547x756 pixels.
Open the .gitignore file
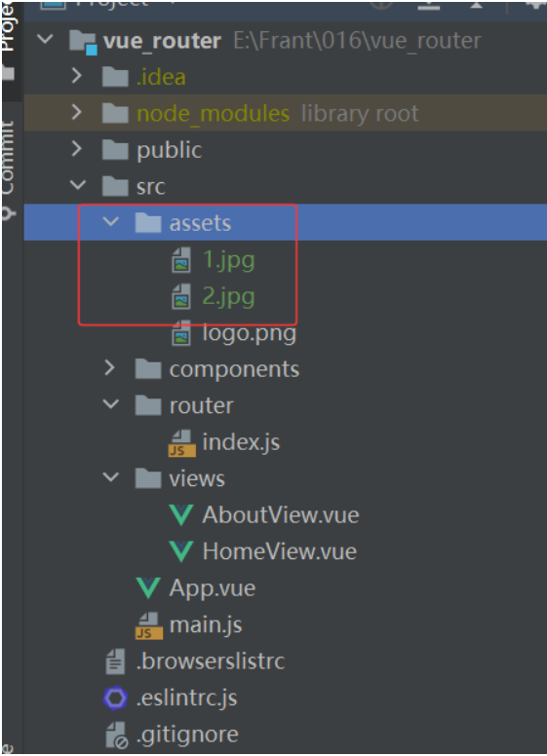point(187,736)
